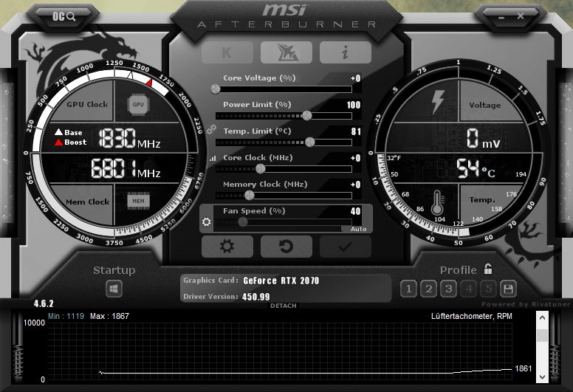Click the MSI dragon jet logo button
This screenshot has height=392, width=573.
pyautogui.click(x=286, y=52)
